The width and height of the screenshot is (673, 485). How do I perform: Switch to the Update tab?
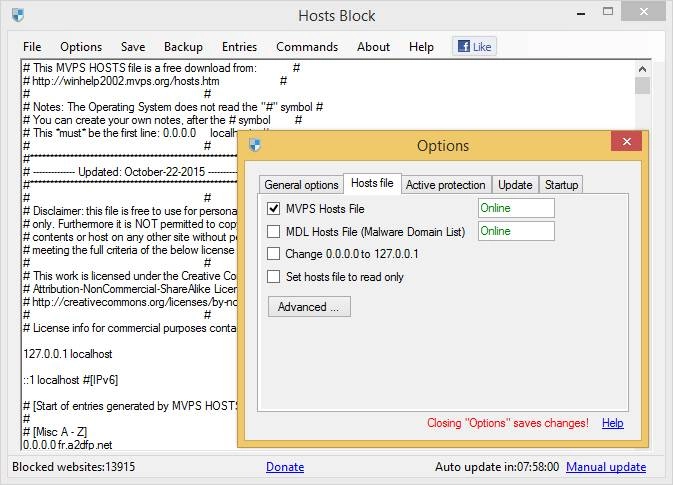tap(515, 185)
